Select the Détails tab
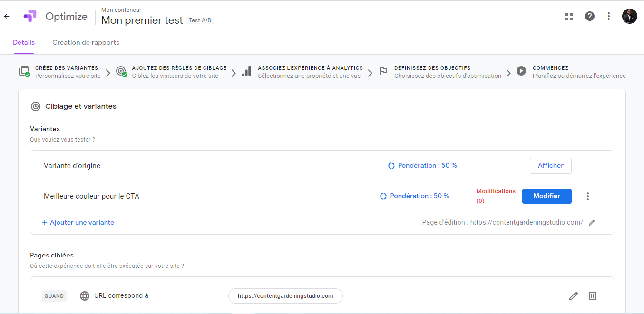Image resolution: width=644 pixels, height=314 pixels. [23, 42]
